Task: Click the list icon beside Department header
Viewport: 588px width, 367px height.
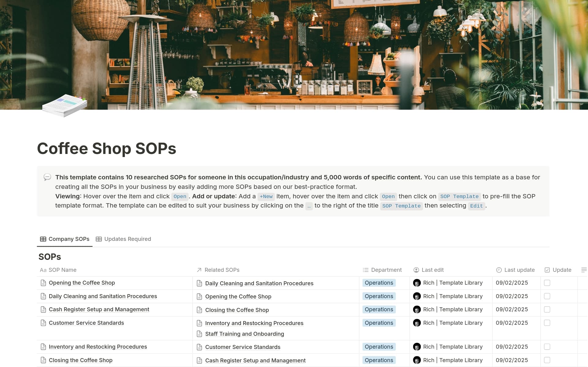Action: tap(365, 270)
